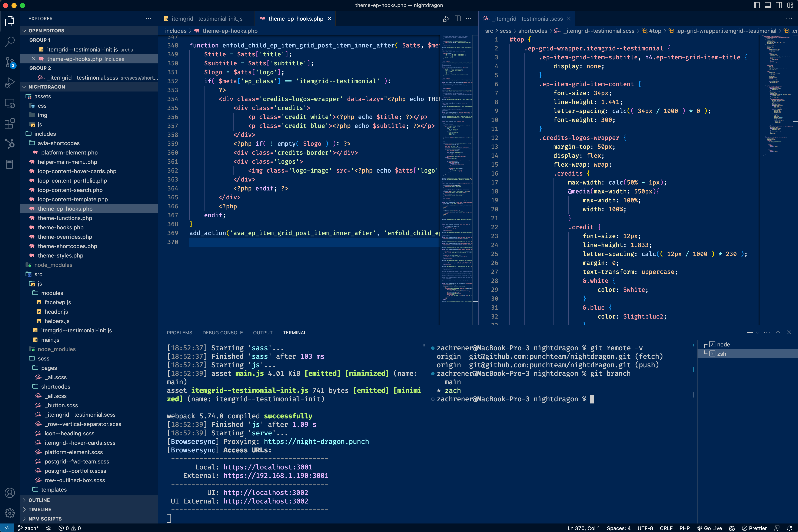Screen dimensions: 798x532
Task: Click the zach* branch in status bar
Action: [x=28, y=528]
